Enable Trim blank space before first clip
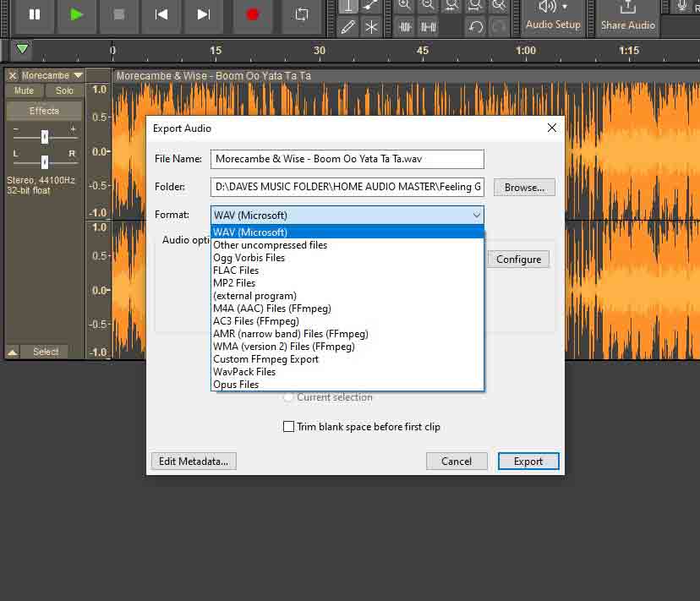 pyautogui.click(x=289, y=427)
